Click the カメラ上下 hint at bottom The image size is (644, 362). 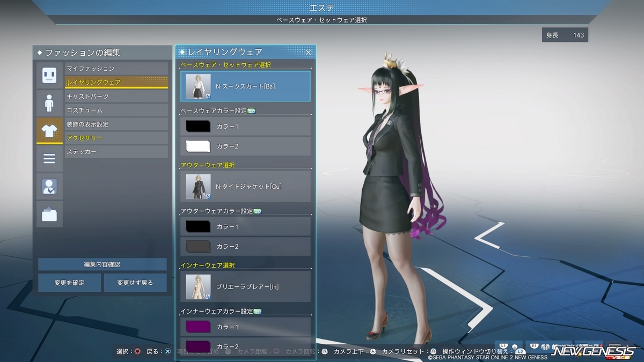355,351
